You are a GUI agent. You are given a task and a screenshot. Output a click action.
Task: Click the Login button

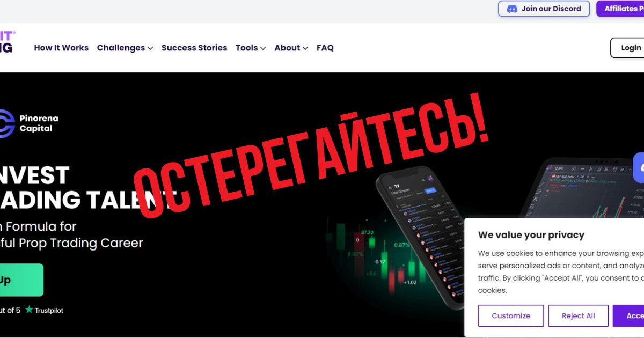pyautogui.click(x=627, y=48)
